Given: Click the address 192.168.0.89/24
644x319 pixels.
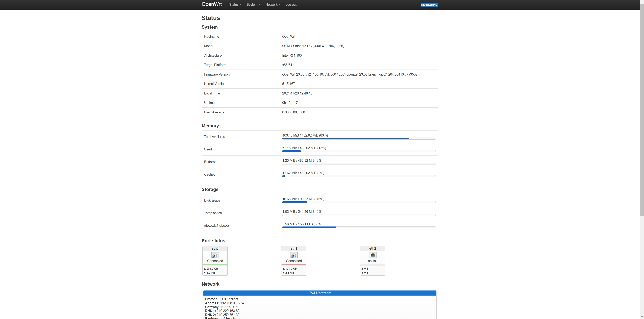Looking at the screenshot, I should (x=232, y=303).
